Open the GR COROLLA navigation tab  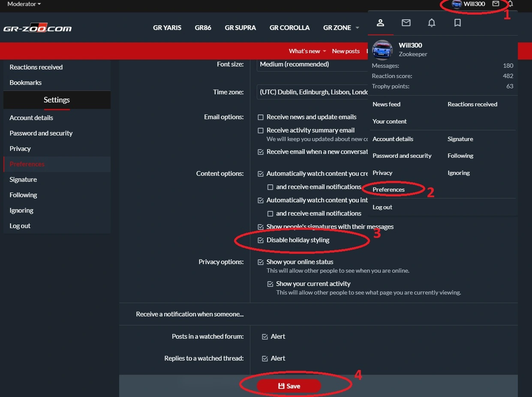[x=290, y=28]
